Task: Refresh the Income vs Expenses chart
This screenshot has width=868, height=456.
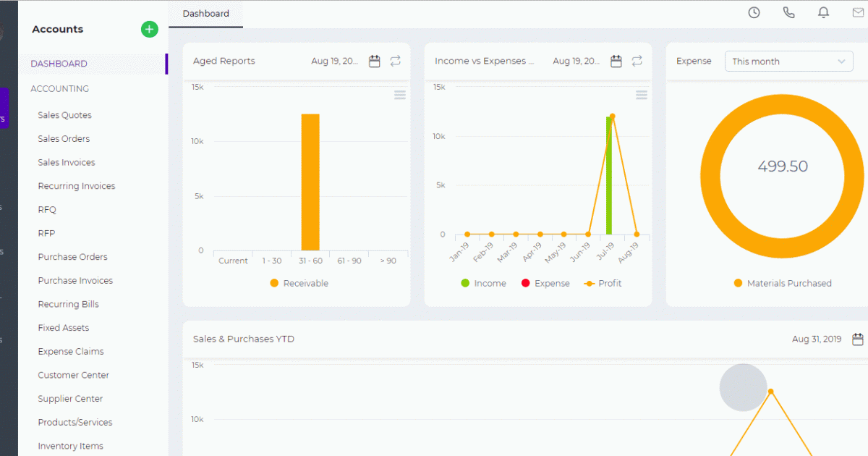Action: point(637,62)
